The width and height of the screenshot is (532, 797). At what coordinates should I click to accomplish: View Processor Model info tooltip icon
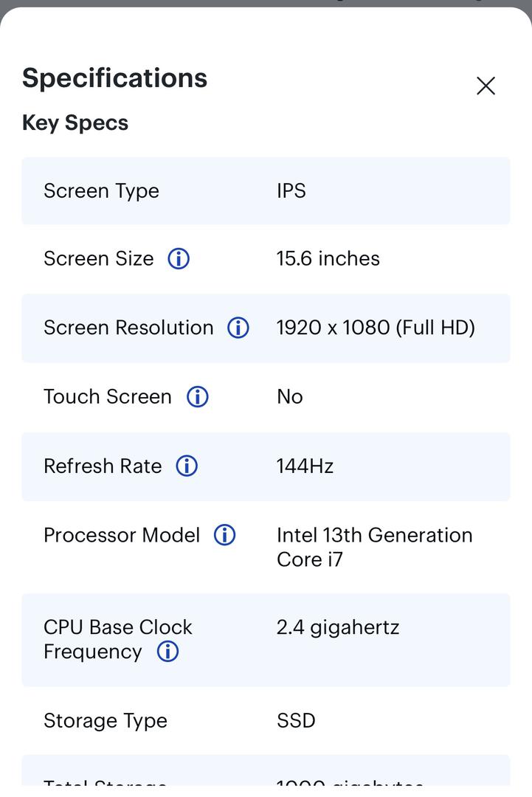tap(224, 535)
